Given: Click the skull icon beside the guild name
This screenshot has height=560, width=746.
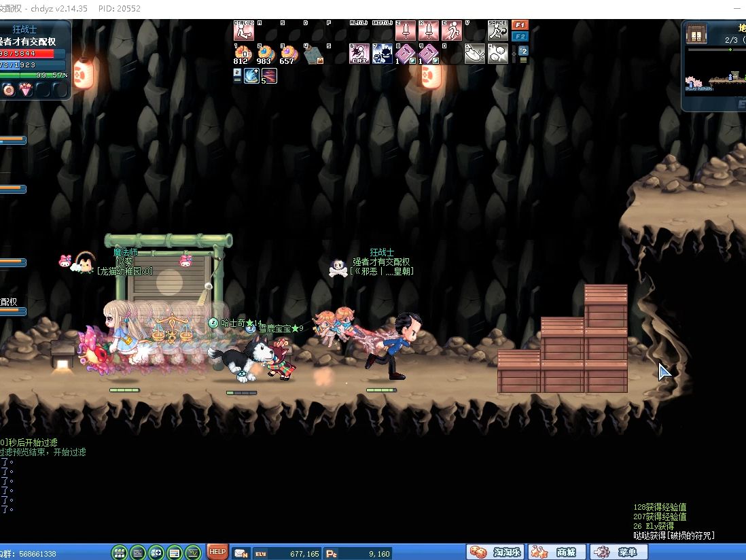Looking at the screenshot, I should coord(338,268).
